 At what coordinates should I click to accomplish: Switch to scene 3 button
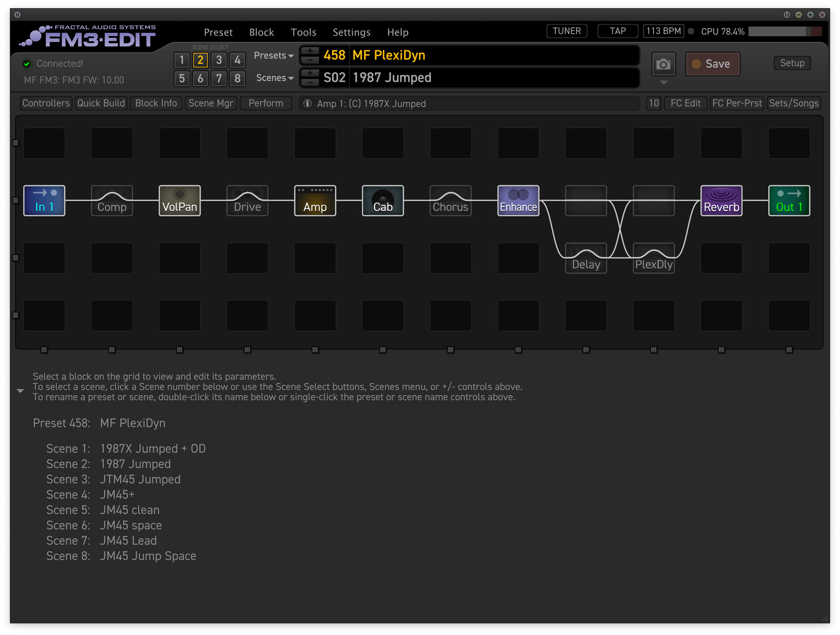click(219, 60)
